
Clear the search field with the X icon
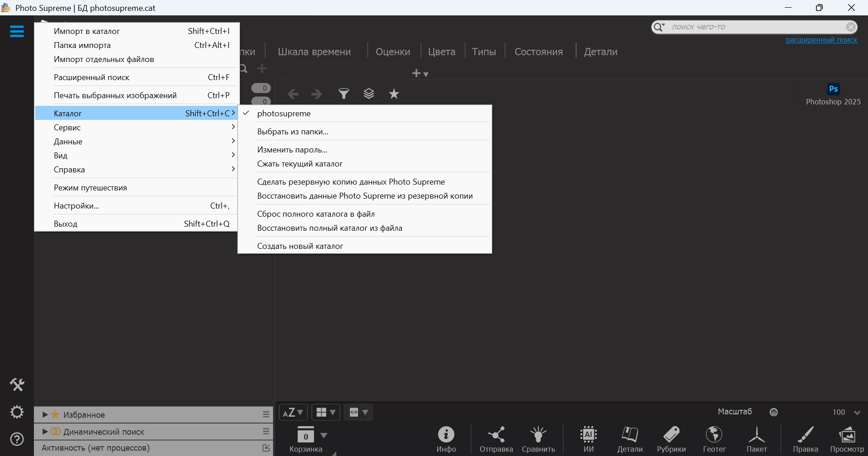[851, 27]
